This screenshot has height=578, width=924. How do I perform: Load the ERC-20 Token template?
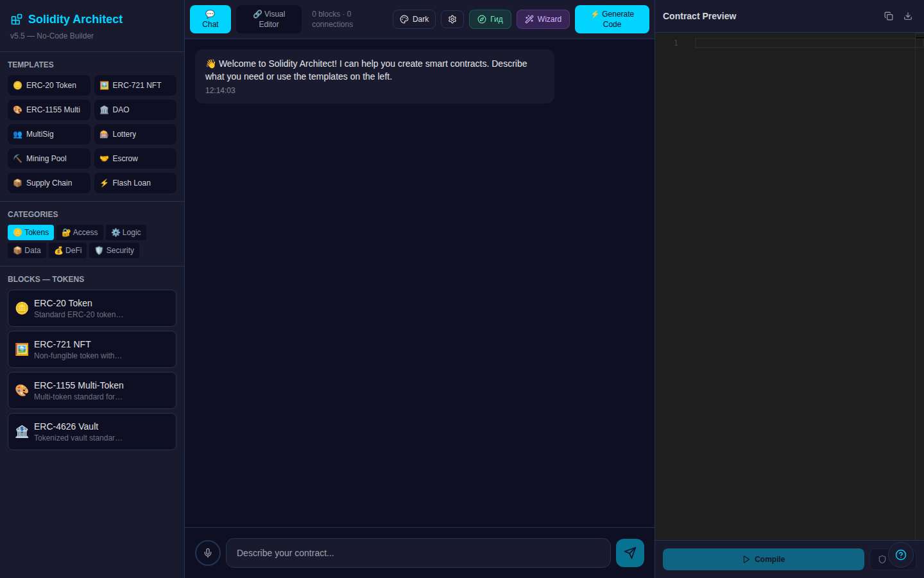pos(49,85)
